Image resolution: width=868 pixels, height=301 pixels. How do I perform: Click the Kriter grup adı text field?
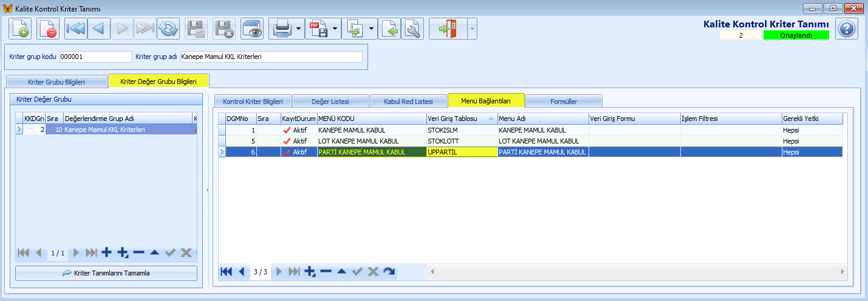271,57
